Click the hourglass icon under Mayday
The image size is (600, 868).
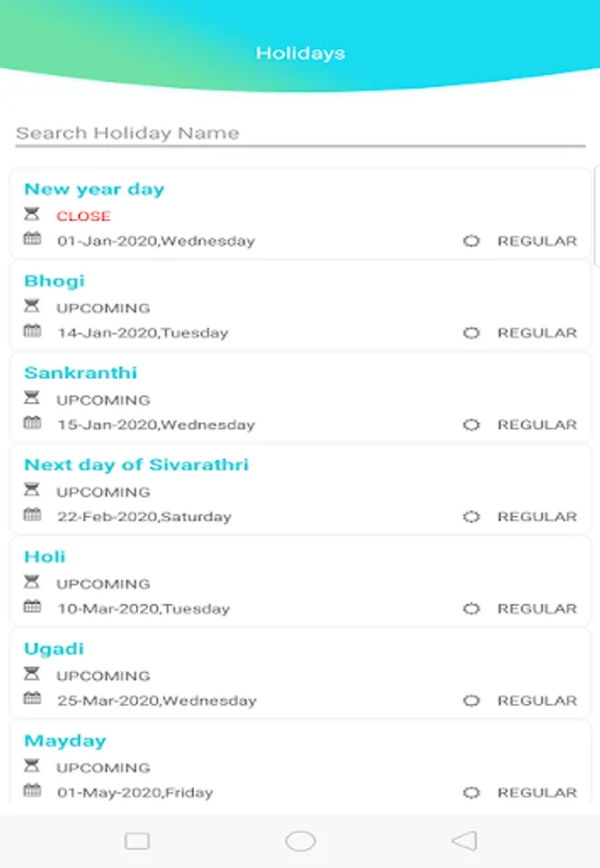33,767
